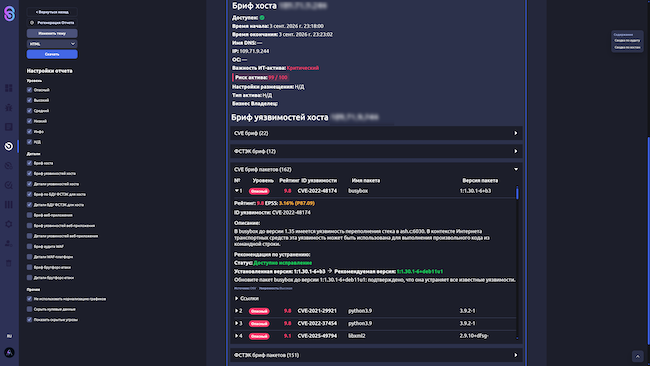Open the dashboard grid icon in sidebar
650x366 pixels.
click(x=9, y=88)
